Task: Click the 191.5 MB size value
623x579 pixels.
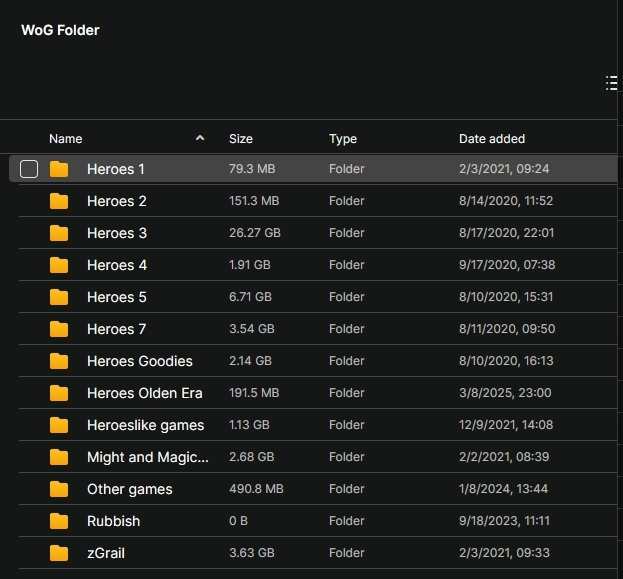Action: tap(254, 393)
